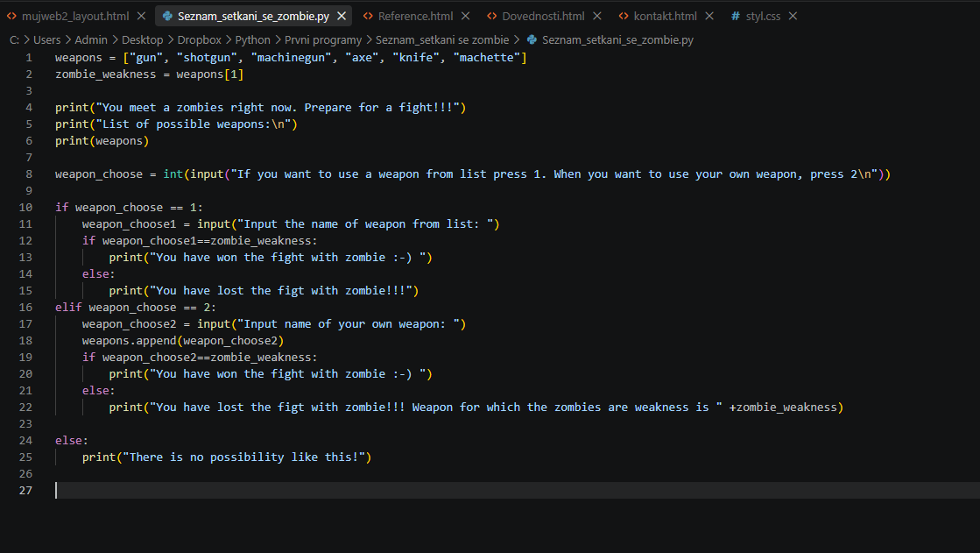Image resolution: width=980 pixels, height=553 pixels.
Task: Select line number 16 in gutter
Action: [x=25, y=307]
